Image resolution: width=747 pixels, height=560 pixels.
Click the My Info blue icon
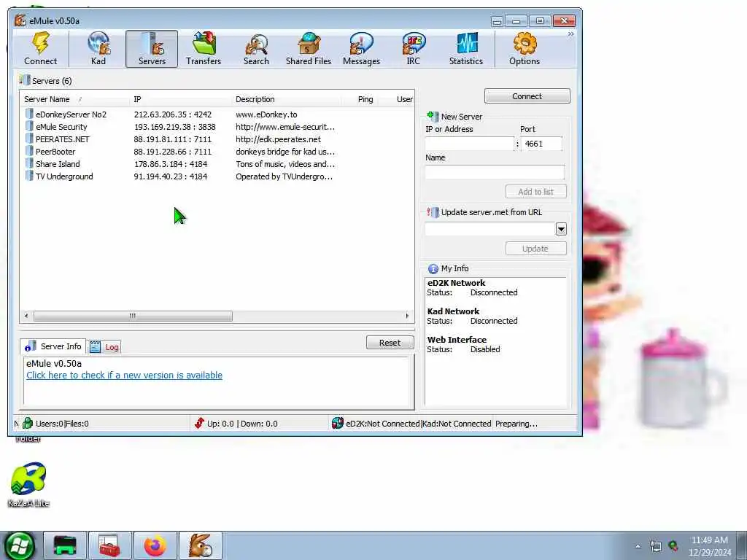click(x=433, y=268)
